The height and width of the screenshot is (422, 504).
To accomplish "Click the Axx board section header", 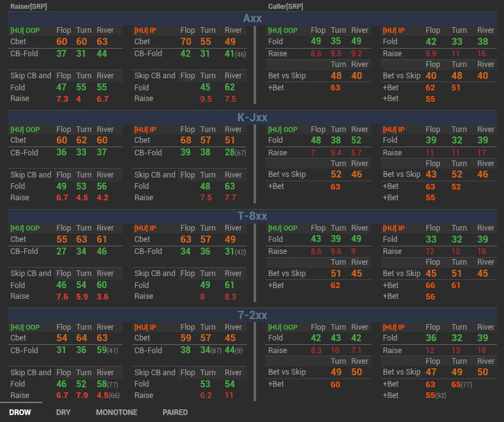I will 252,18.
